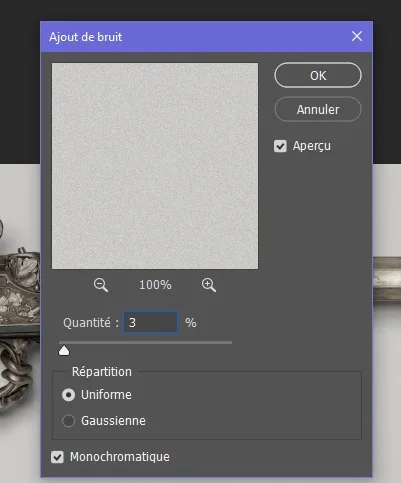This screenshot has height=483, width=401.
Task: Uncheck the Monochromatique option
Action: click(x=57, y=457)
